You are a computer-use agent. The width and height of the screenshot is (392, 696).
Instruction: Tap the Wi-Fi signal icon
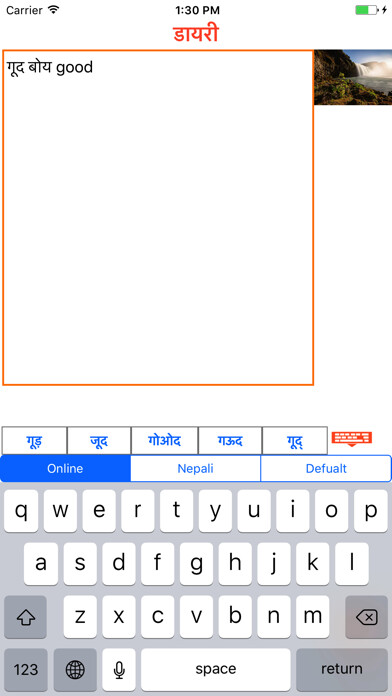coord(54,9)
